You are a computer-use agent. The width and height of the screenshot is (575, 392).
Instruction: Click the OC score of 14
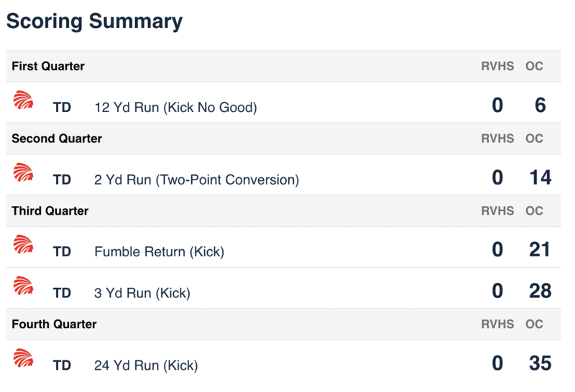pos(539,177)
